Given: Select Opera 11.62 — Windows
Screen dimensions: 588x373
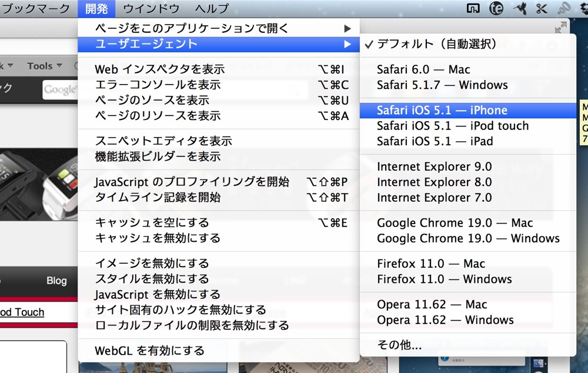Looking at the screenshot, I should pos(468,319).
